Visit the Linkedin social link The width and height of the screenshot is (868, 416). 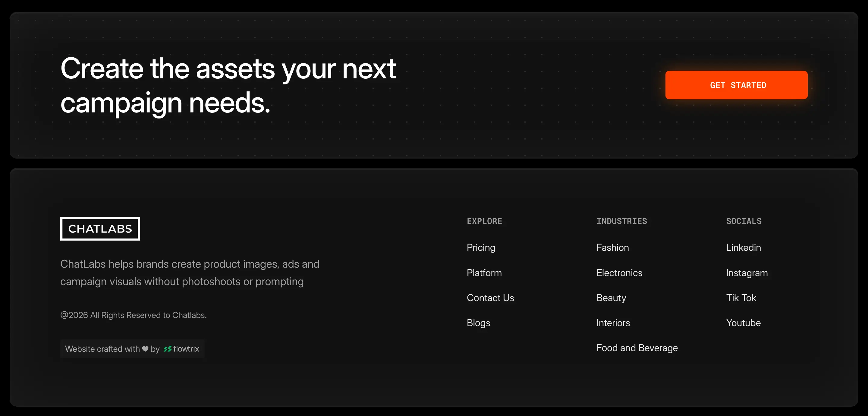pyautogui.click(x=743, y=247)
